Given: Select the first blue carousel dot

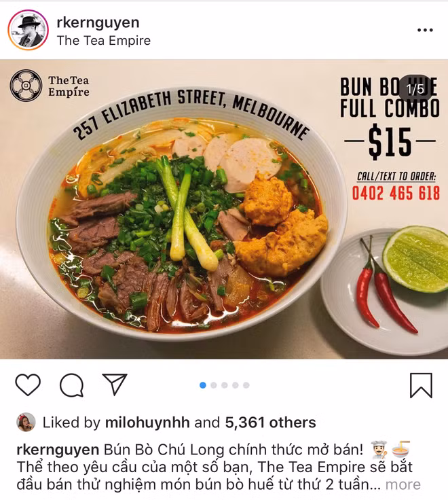Looking at the screenshot, I should [x=203, y=385].
